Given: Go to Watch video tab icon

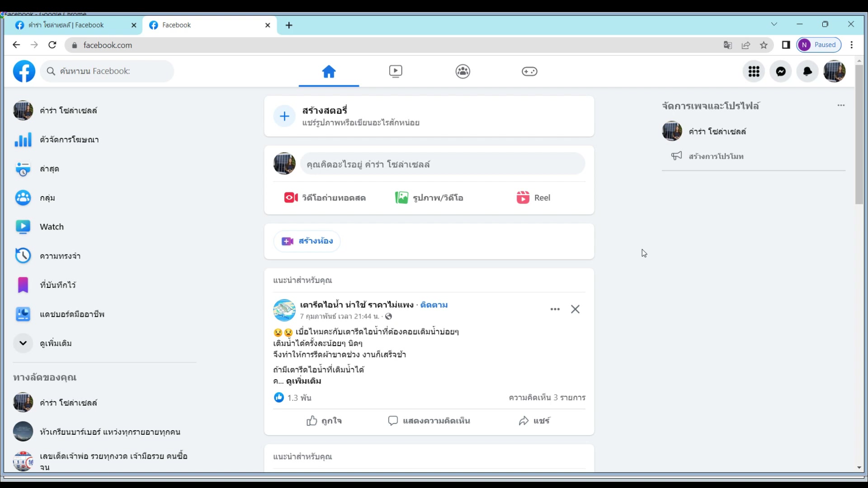Looking at the screenshot, I should coord(396,71).
